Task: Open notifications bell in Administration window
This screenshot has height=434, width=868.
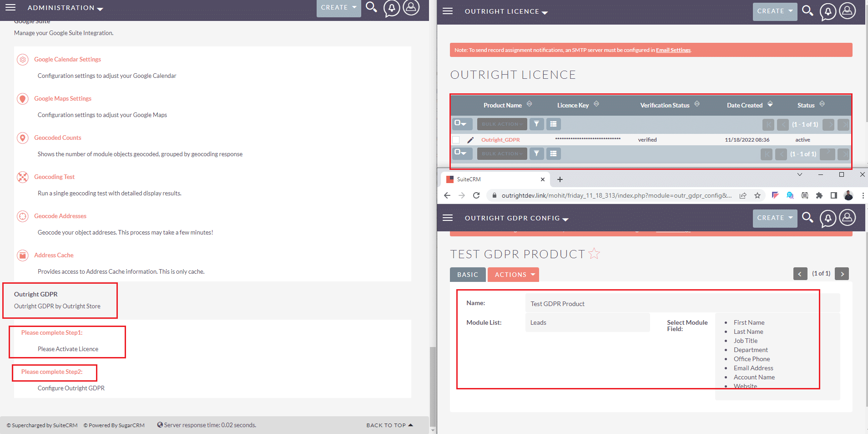Action: point(391,8)
